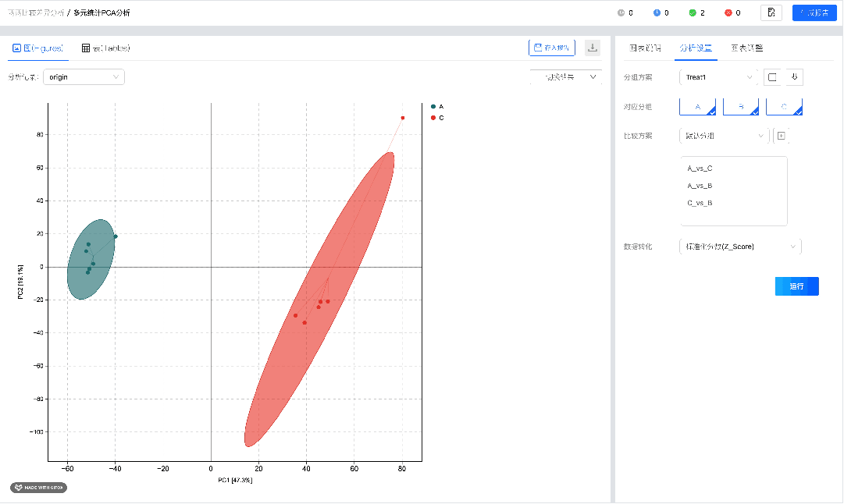Image resolution: width=844 pixels, height=504 pixels.
Task: Toggle group C selection box
Action: 784,107
